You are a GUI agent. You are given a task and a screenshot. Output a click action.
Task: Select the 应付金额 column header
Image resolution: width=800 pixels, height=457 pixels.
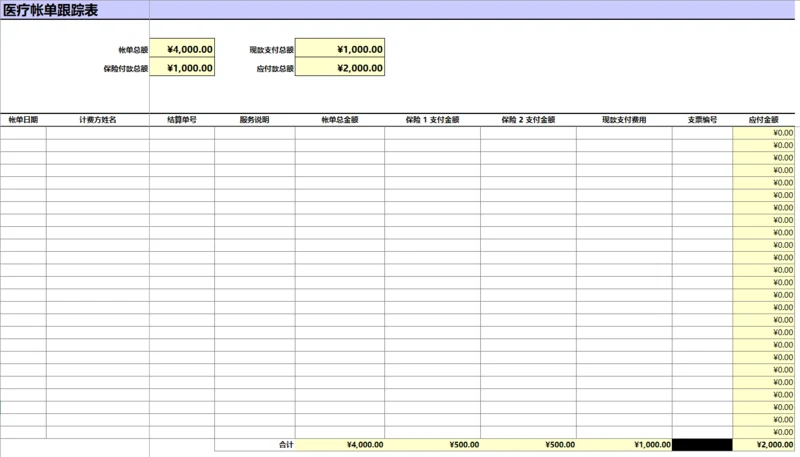coord(764,119)
